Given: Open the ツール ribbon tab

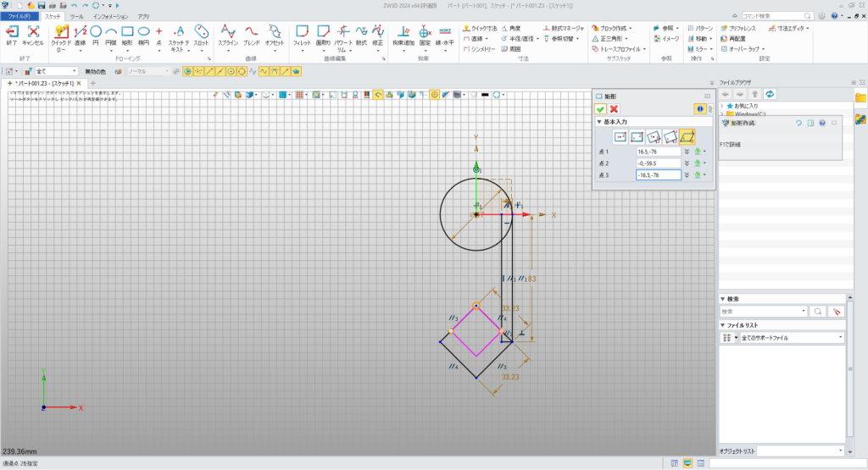Looking at the screenshot, I should point(76,16).
